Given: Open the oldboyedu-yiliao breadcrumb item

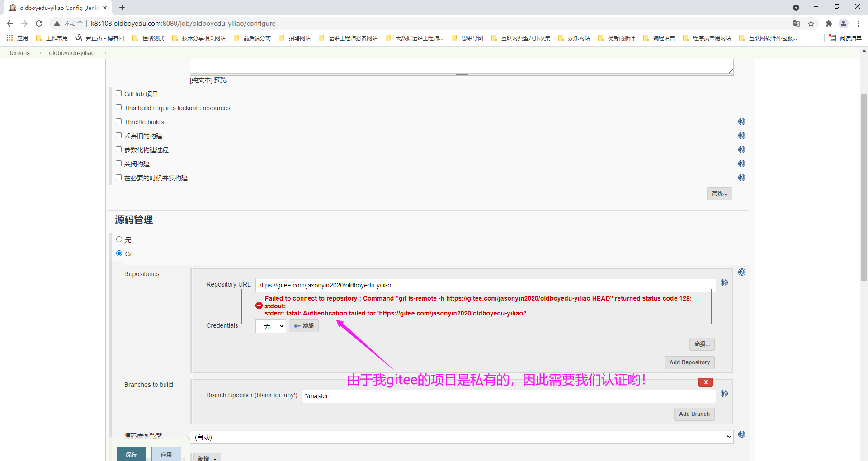Looking at the screenshot, I should 72,53.
